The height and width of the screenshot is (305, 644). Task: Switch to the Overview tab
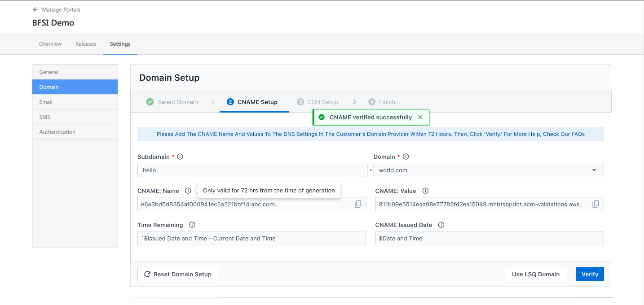point(50,44)
